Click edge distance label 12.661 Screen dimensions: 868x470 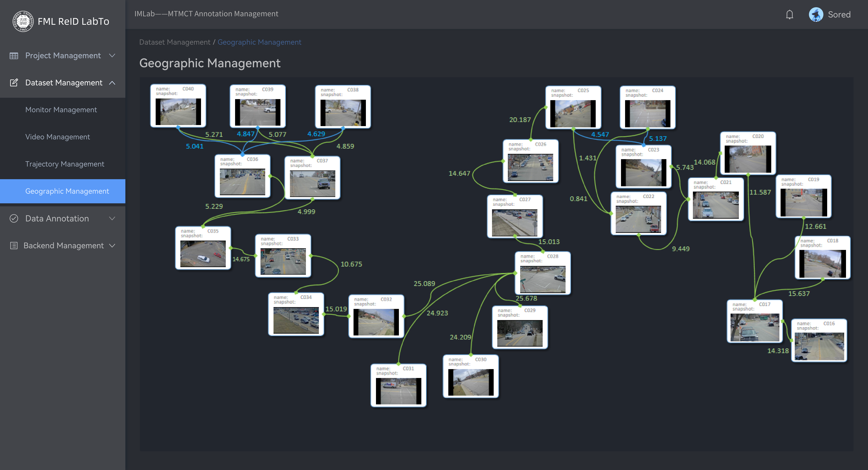point(815,227)
